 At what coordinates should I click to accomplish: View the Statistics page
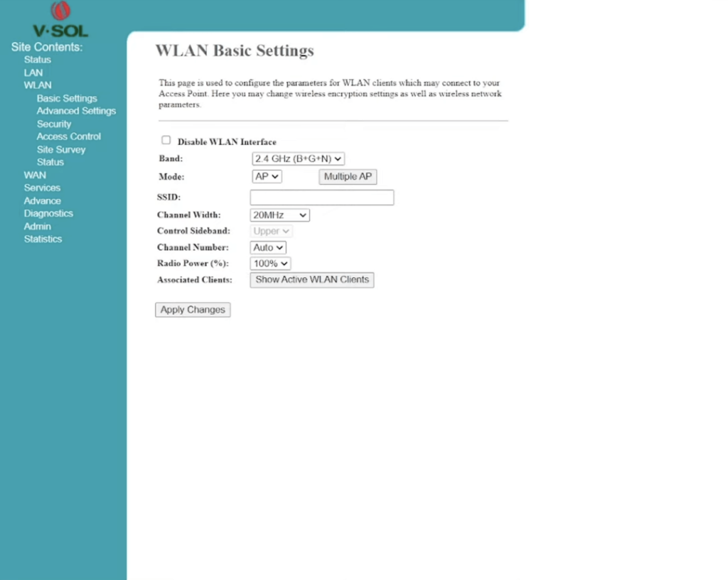pyautogui.click(x=43, y=239)
